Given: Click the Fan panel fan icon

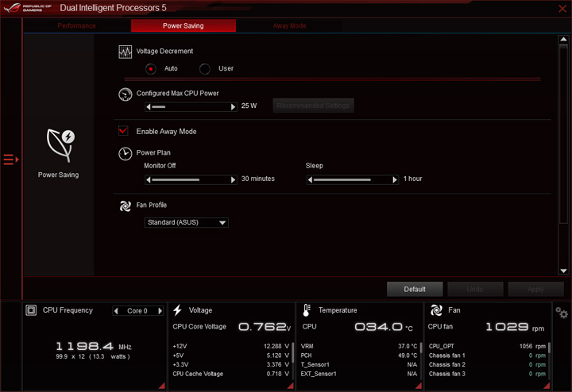Looking at the screenshot, I should tap(436, 310).
